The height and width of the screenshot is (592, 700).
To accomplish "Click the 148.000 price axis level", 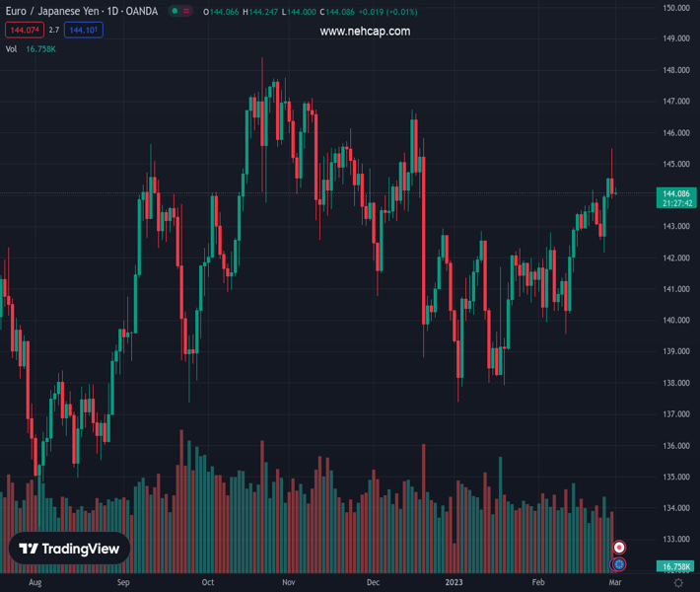I will click(x=675, y=70).
